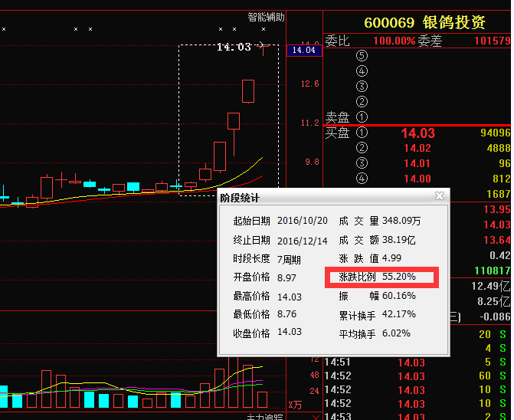Click the 成交额 38.19亿 value
This screenshot has height=420, width=514.
coord(398,240)
